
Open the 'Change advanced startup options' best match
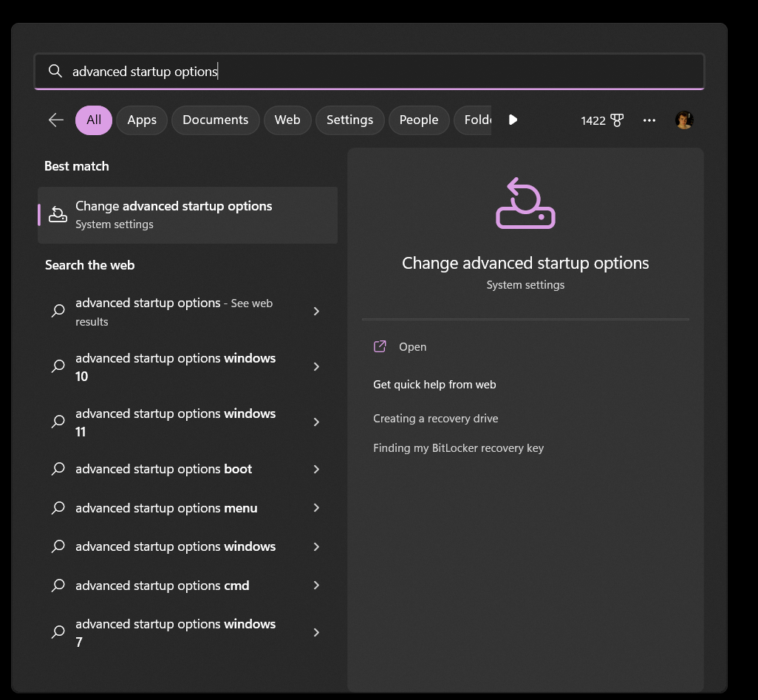(x=188, y=215)
